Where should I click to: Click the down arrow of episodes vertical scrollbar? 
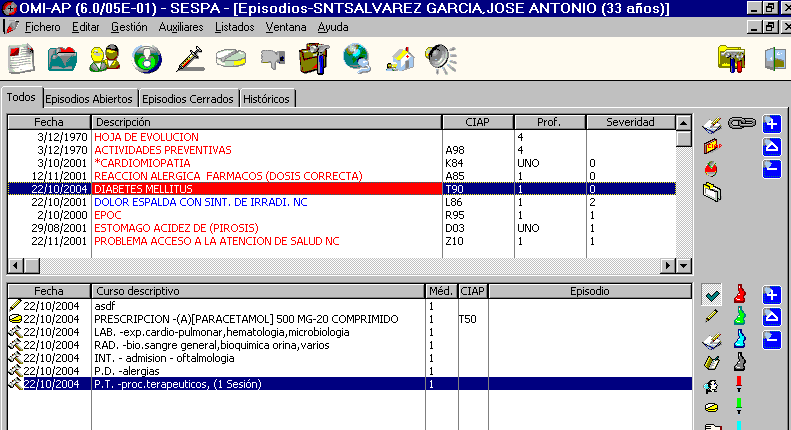pyautogui.click(x=684, y=267)
